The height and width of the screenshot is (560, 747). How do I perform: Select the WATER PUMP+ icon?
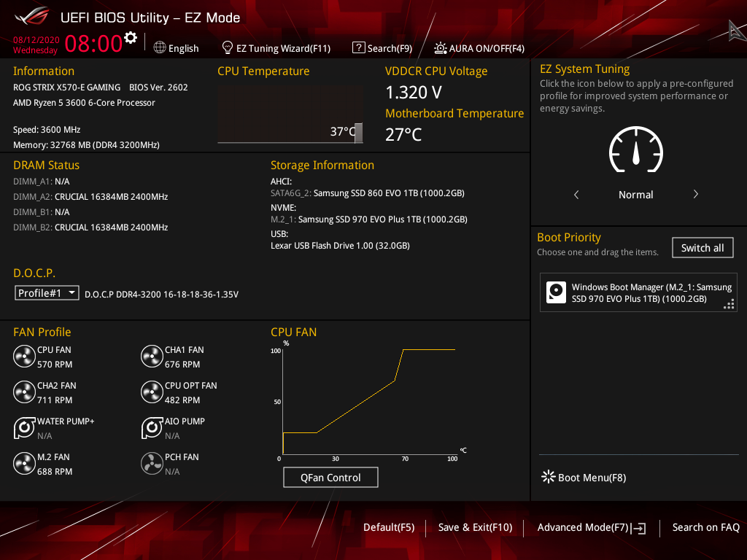click(x=24, y=427)
